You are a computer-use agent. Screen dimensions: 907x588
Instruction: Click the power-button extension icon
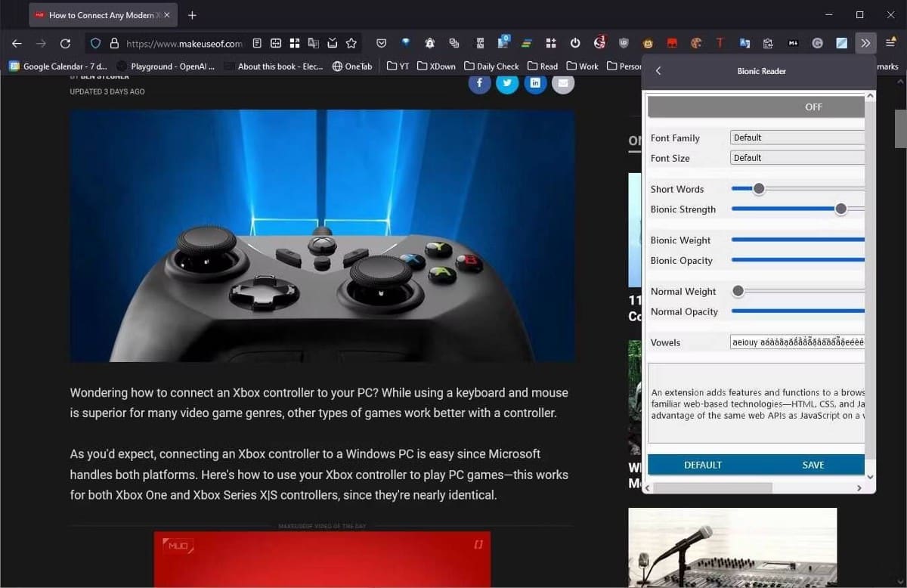(x=575, y=44)
